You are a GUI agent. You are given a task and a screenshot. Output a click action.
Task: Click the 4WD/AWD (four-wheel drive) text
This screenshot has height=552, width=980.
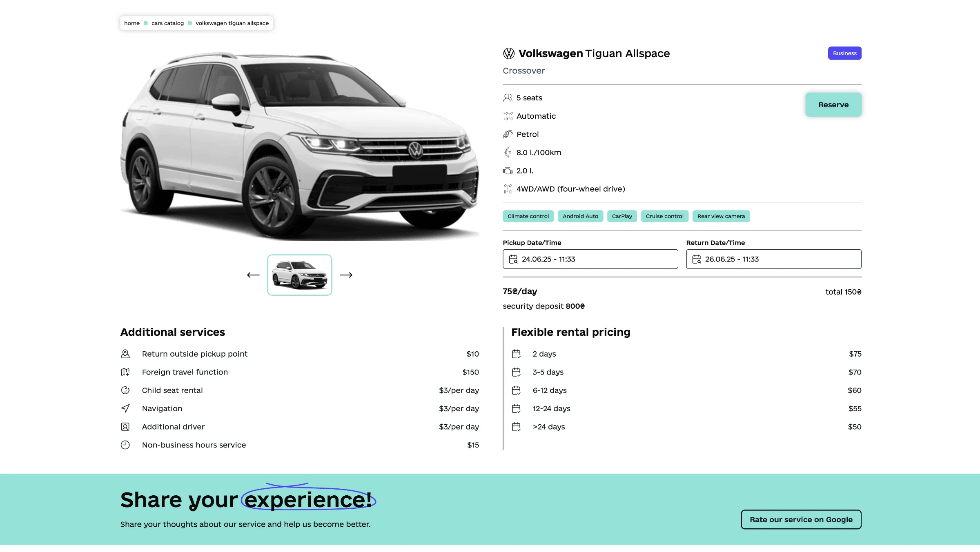point(570,189)
